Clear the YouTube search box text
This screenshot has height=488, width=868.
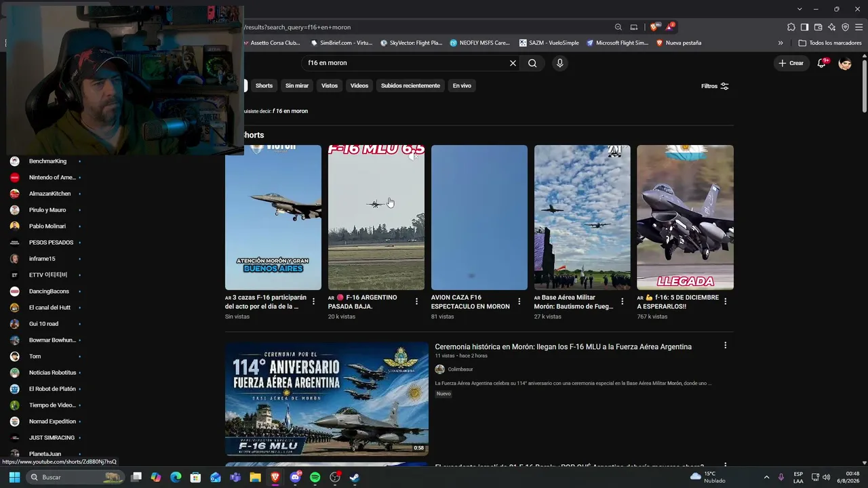click(513, 63)
